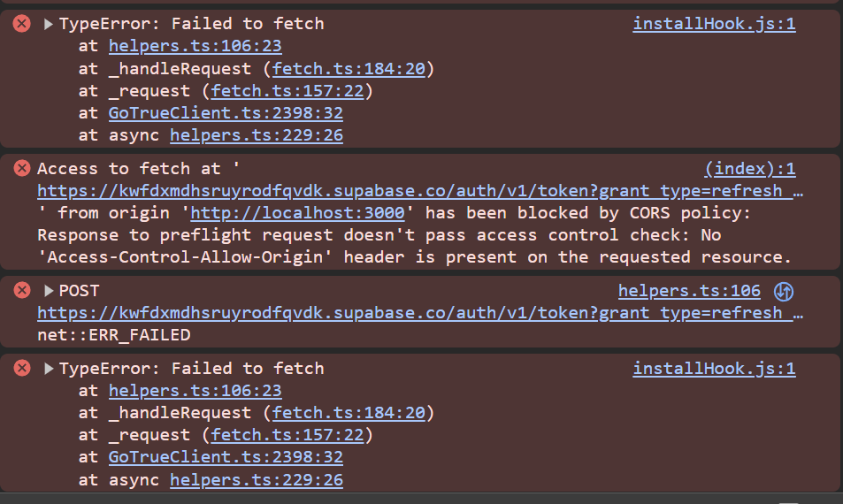843x504 pixels.
Task: Expand the POST request entry arrow
Action: point(48,291)
